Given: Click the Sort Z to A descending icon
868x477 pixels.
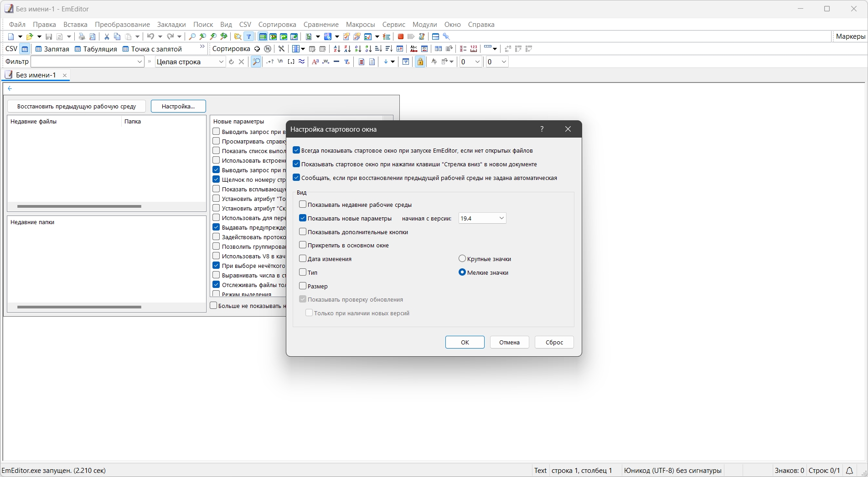Looking at the screenshot, I should [347, 49].
